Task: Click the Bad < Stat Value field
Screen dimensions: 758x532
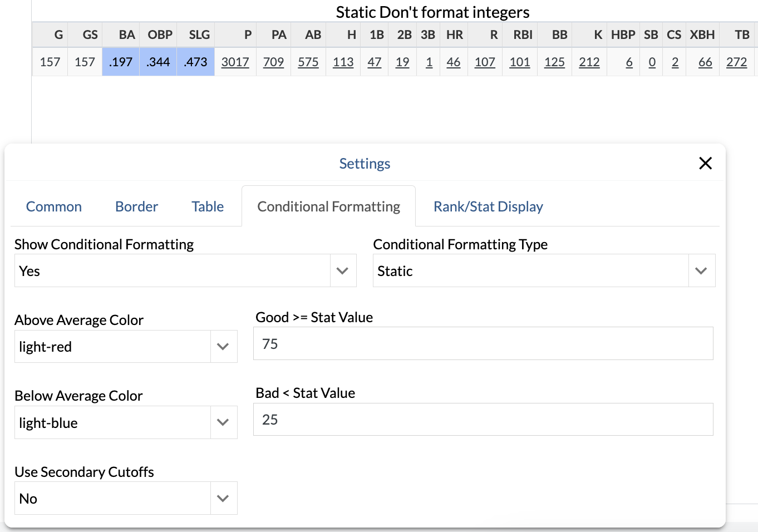Action: (483, 420)
